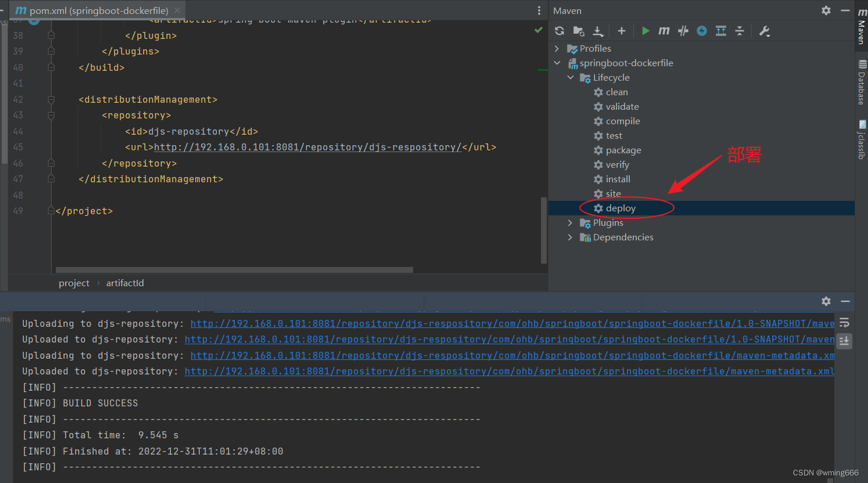Click springboot-dockerfile Maven module icon
The image size is (868, 483).
click(573, 63)
